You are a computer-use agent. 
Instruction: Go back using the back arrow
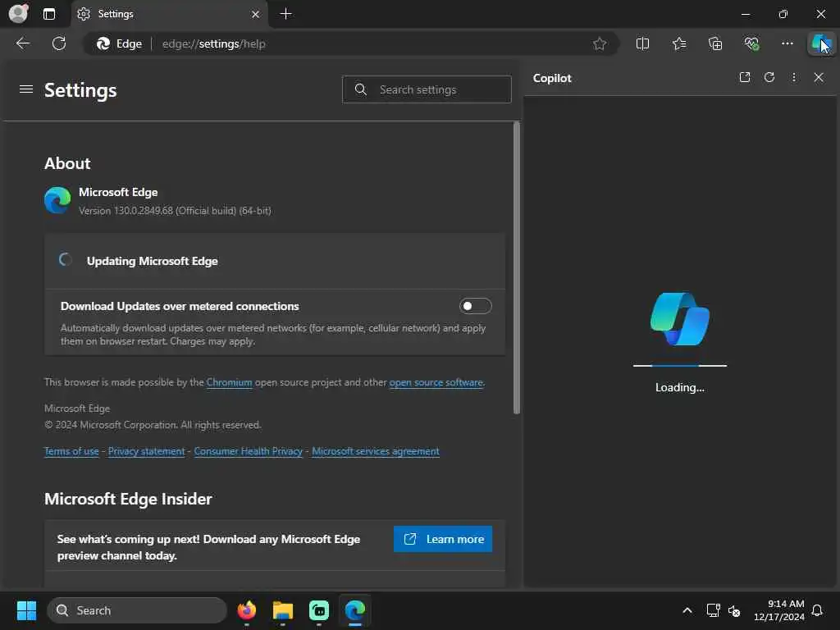click(x=22, y=43)
